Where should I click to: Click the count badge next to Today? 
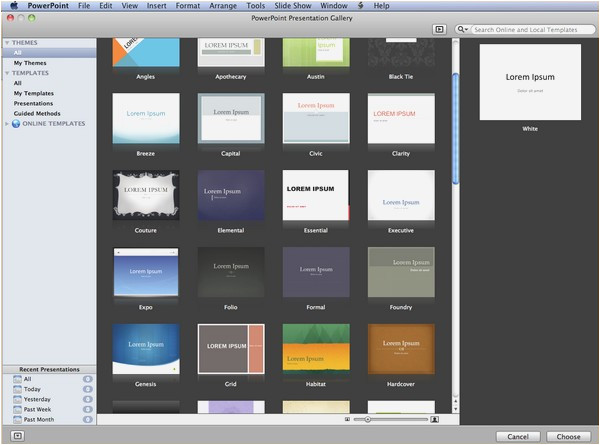click(x=88, y=389)
